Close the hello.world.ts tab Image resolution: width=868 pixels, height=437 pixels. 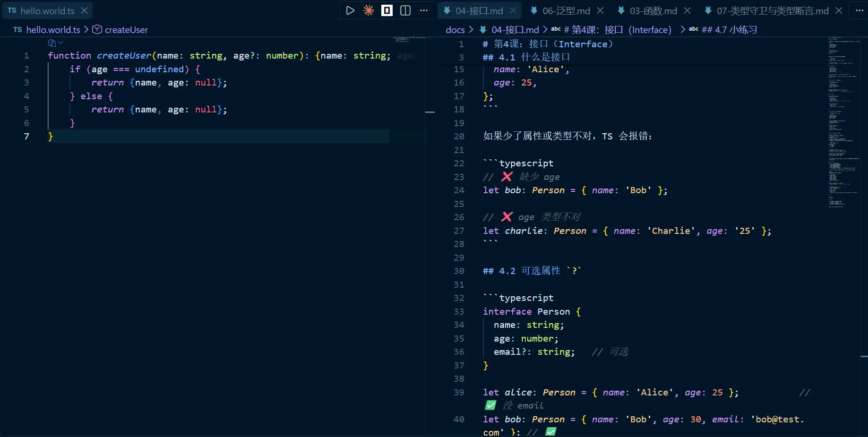click(x=85, y=10)
